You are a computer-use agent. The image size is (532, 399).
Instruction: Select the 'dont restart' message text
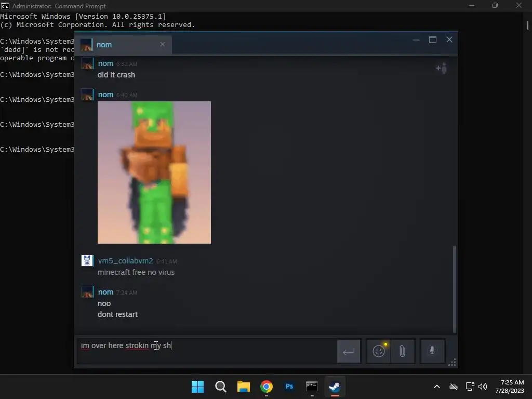pyautogui.click(x=118, y=314)
